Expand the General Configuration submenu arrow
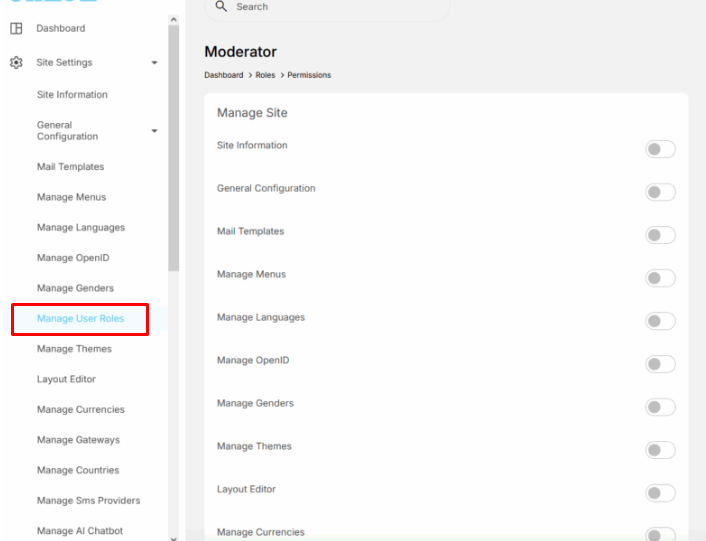Screen dimensions: 706x541 tap(154, 131)
